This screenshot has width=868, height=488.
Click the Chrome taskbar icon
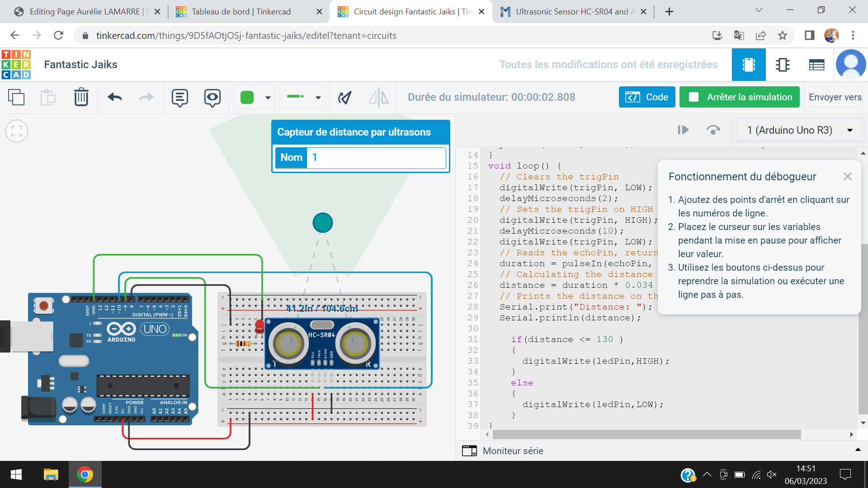(85, 474)
